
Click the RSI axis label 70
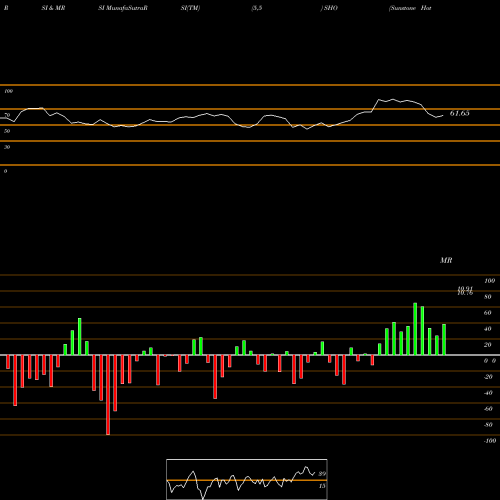(7, 115)
